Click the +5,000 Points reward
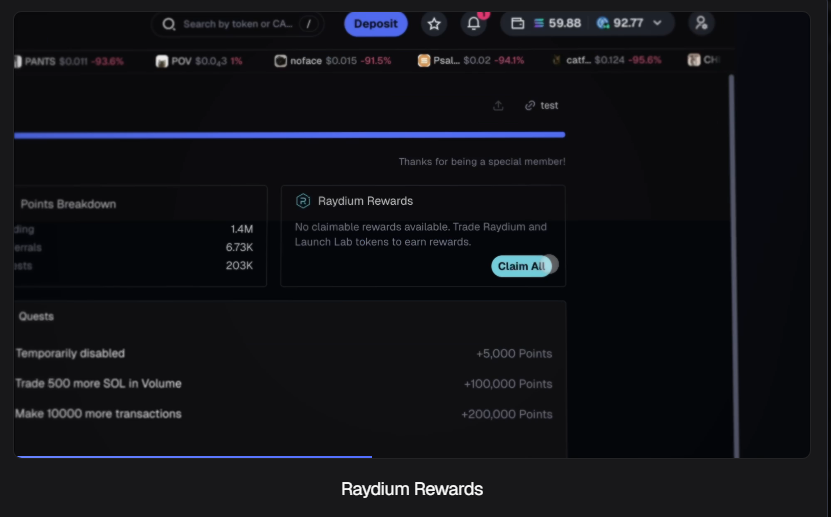The width and height of the screenshot is (831, 517). [x=514, y=354]
